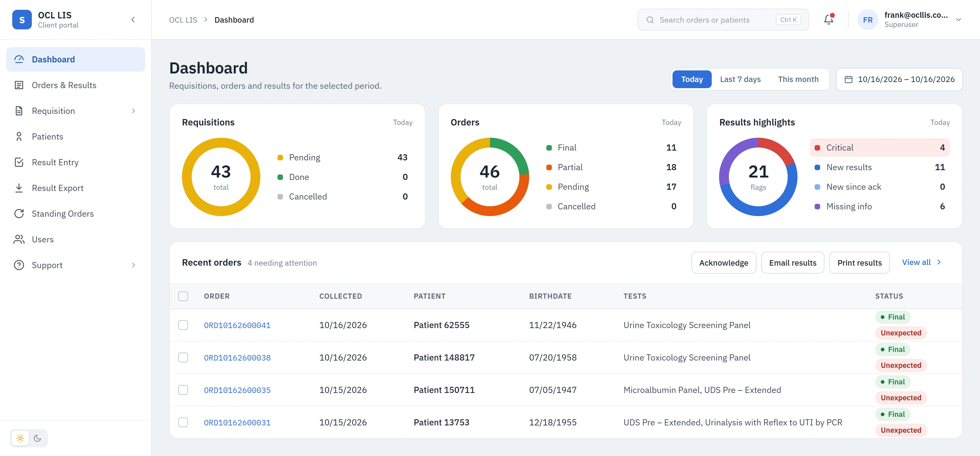Click the Patients person icon
This screenshot has height=456, width=980.
point(19,136)
